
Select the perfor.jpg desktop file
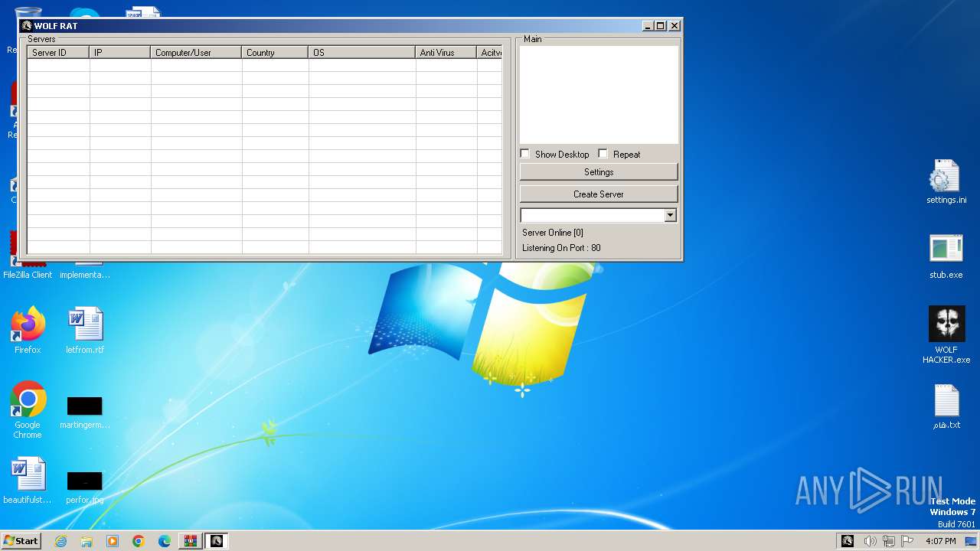click(84, 487)
